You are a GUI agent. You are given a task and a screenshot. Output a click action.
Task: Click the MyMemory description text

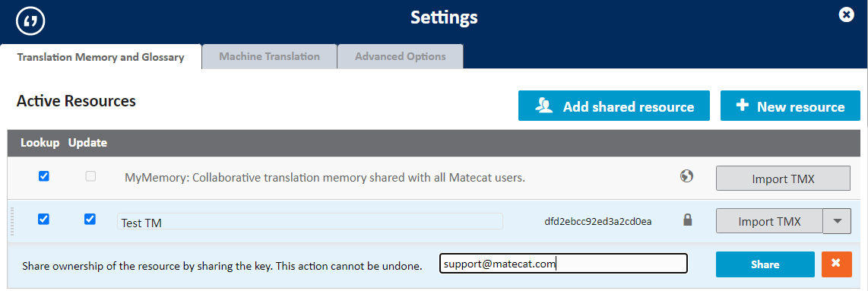325,178
